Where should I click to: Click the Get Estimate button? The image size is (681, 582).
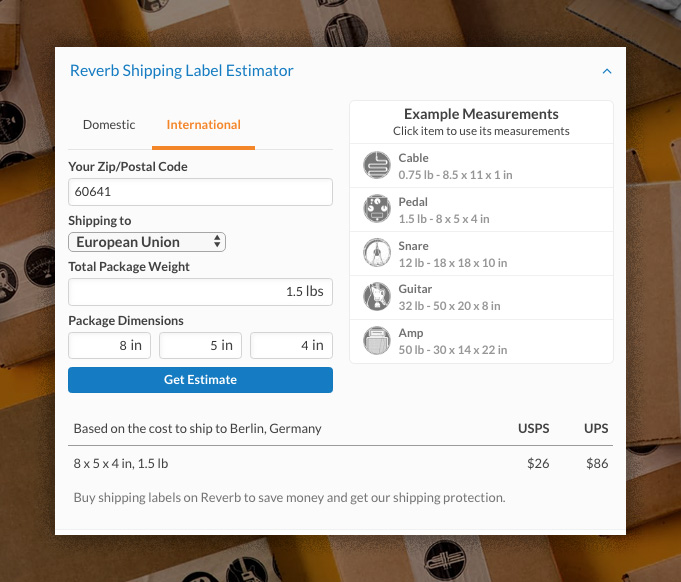pyautogui.click(x=201, y=380)
